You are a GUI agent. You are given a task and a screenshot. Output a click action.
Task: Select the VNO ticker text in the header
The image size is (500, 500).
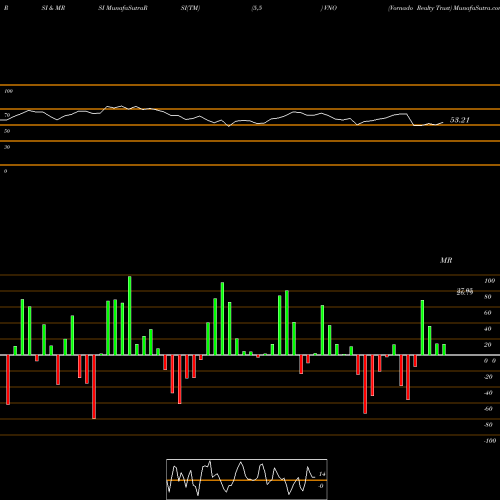[329, 8]
